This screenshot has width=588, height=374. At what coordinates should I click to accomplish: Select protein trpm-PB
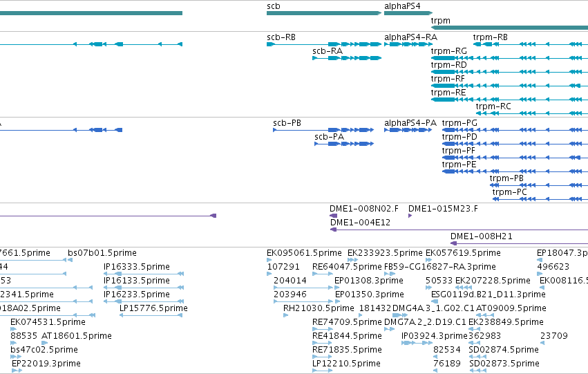[539, 185]
